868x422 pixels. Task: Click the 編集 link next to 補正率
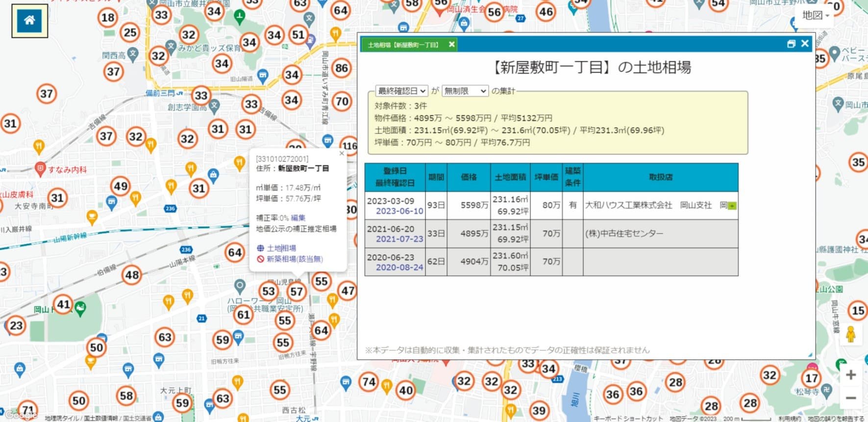click(298, 218)
